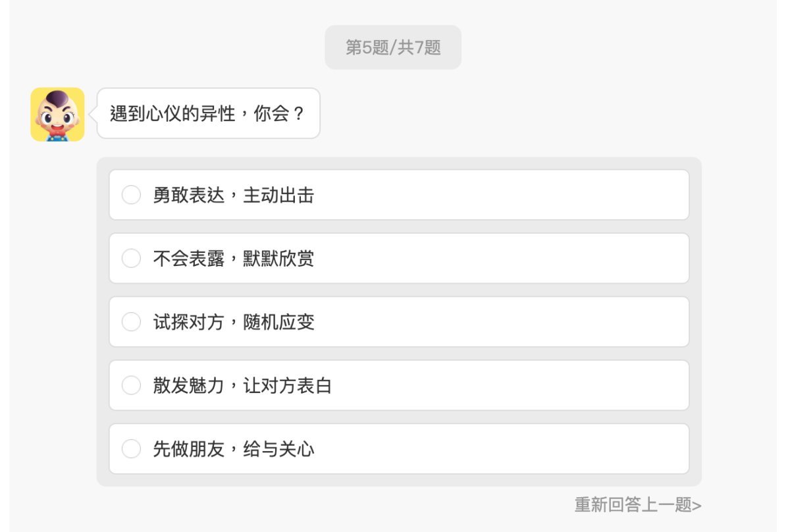The image size is (790, 532).
Task: Select the radio button for 不会表露，默默欣赏
Action: 130,259
